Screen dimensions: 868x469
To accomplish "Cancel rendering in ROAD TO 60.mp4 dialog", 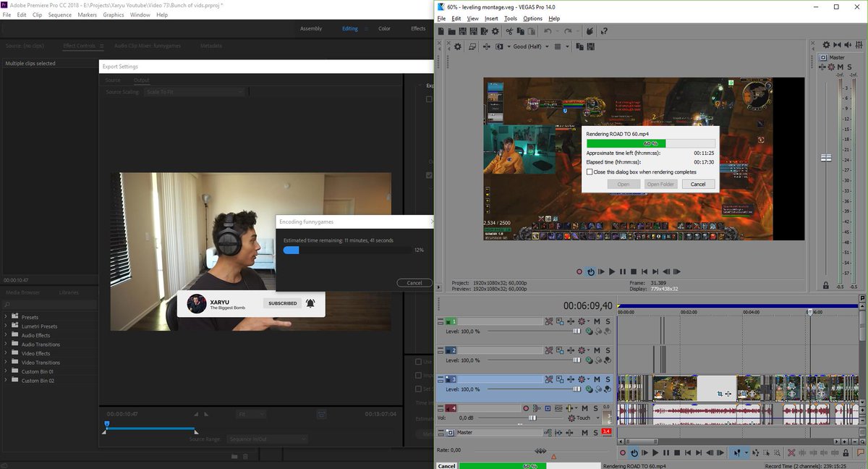I will 698,184.
